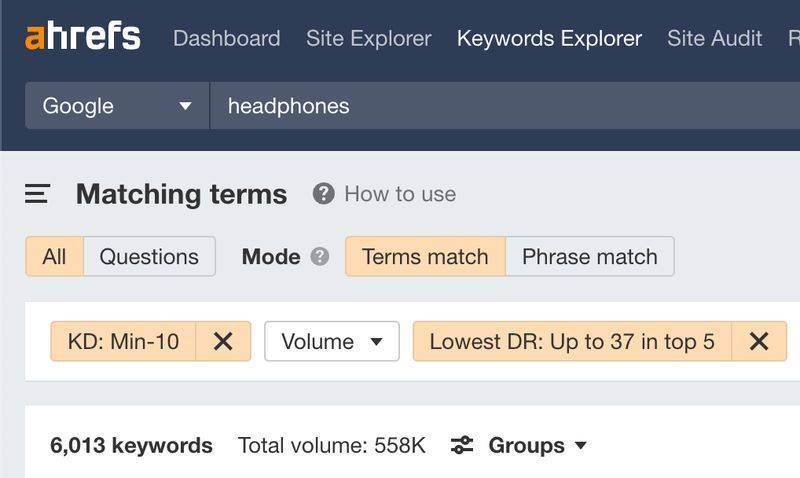
Task: Switch to Phrase match mode
Action: tap(590, 257)
